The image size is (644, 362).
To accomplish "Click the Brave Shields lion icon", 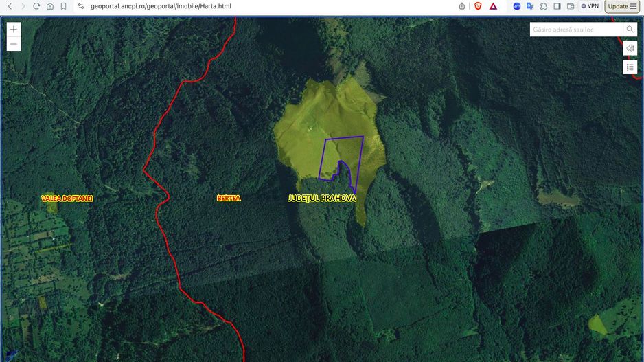I will (x=478, y=6).
